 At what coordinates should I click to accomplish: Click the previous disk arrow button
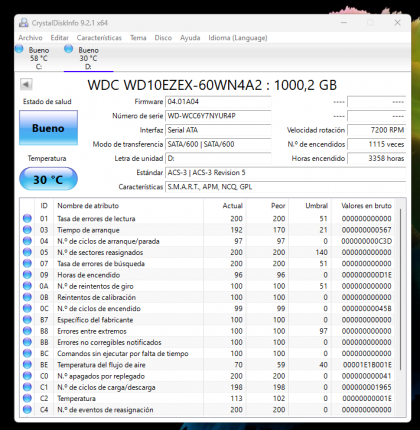[x=26, y=84]
